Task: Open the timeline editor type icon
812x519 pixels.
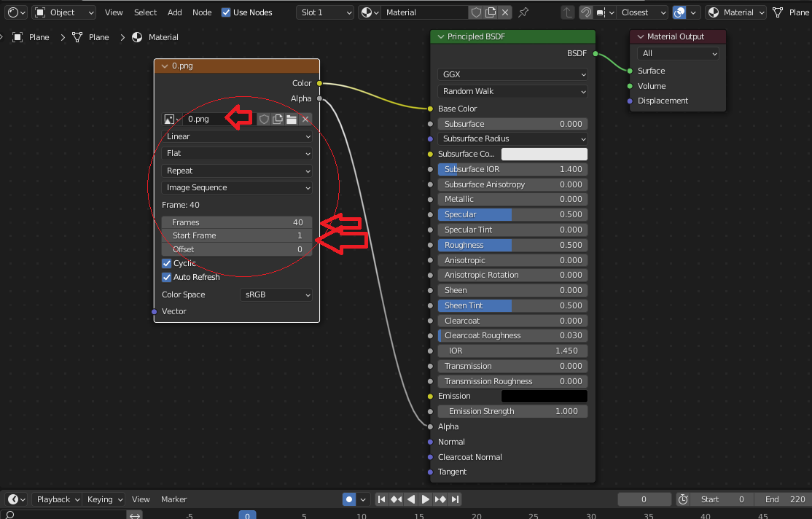Action: (16, 499)
